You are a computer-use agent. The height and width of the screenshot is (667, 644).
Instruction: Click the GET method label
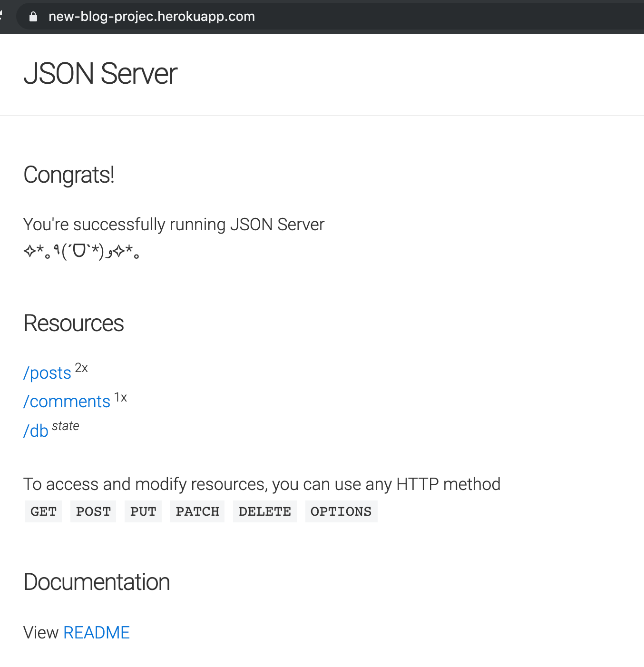[43, 511]
